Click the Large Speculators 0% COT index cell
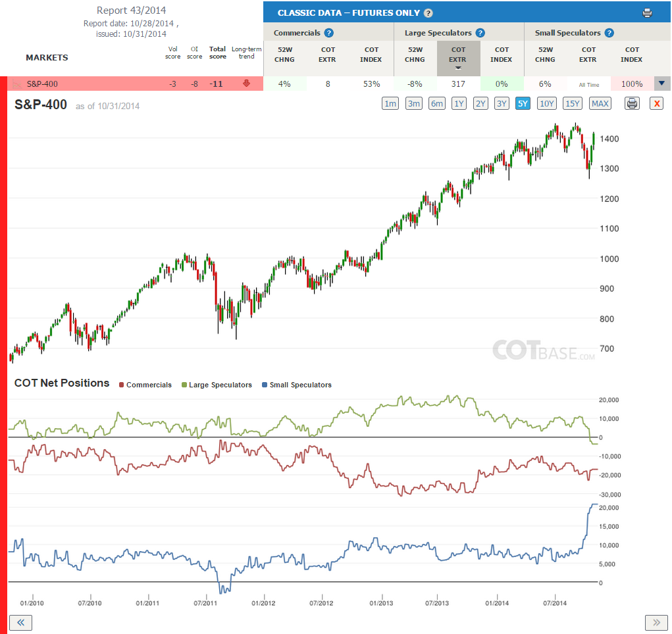This screenshot has width=672, height=634. click(x=502, y=84)
